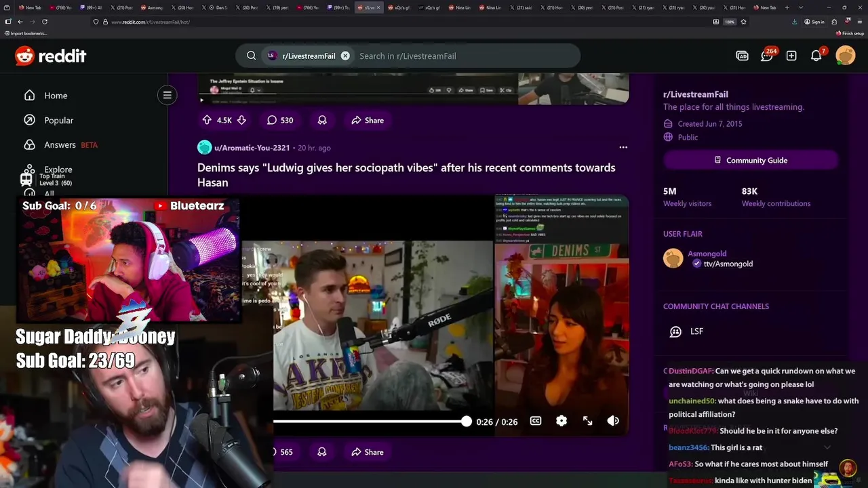Screen dimensions: 868x488
Task: Click the browser Sign in button
Action: tap(814, 22)
